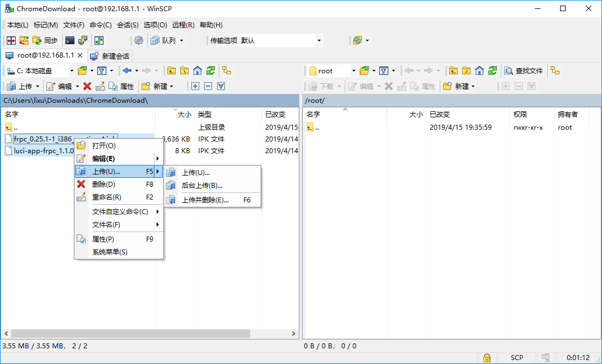Choose 编辑(E) in context menu
The width and height of the screenshot is (602, 364).
click(119, 158)
